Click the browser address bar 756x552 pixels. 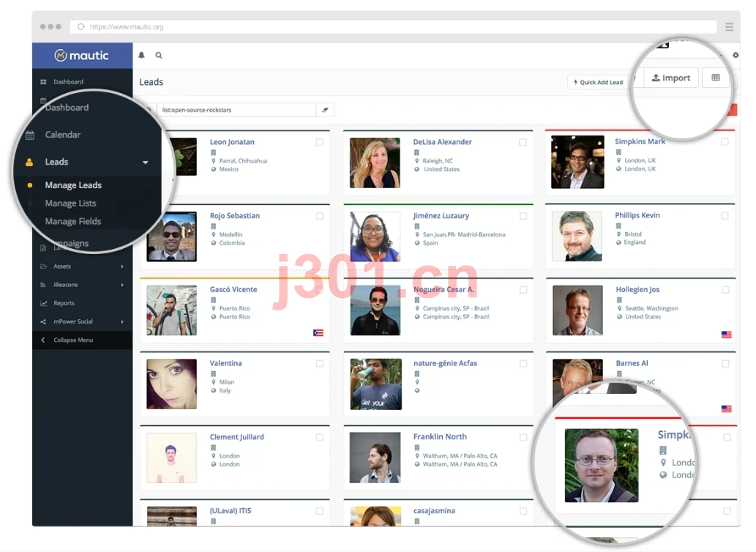pos(394,26)
